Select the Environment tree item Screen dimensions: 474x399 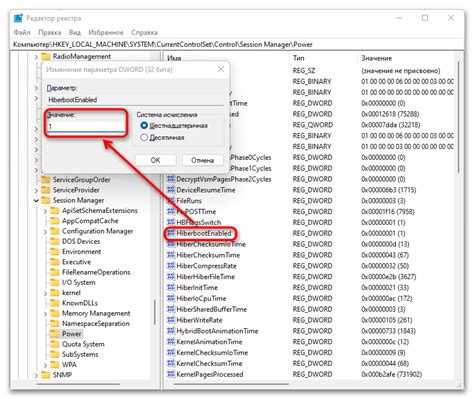tap(81, 252)
